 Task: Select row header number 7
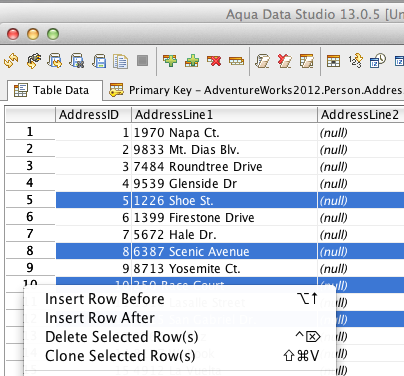coord(30,234)
